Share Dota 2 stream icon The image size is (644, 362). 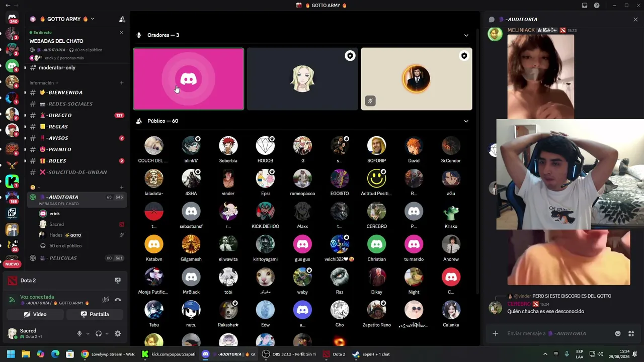tap(118, 281)
